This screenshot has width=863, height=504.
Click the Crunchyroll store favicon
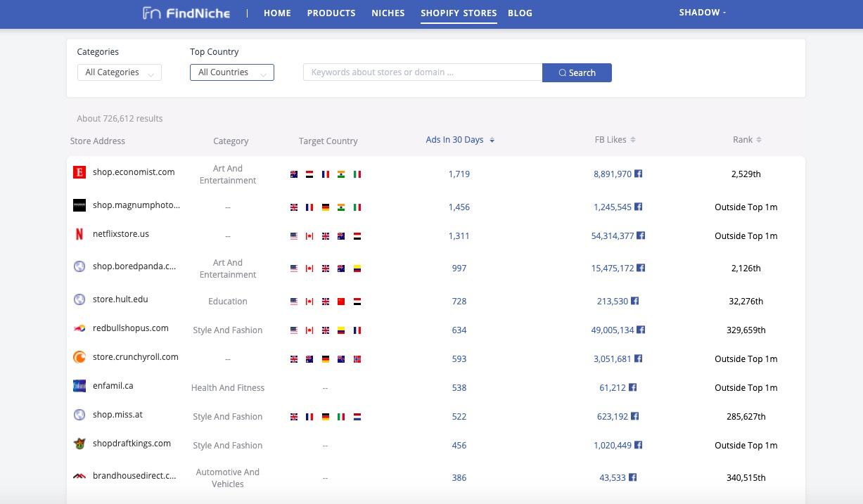tap(79, 357)
